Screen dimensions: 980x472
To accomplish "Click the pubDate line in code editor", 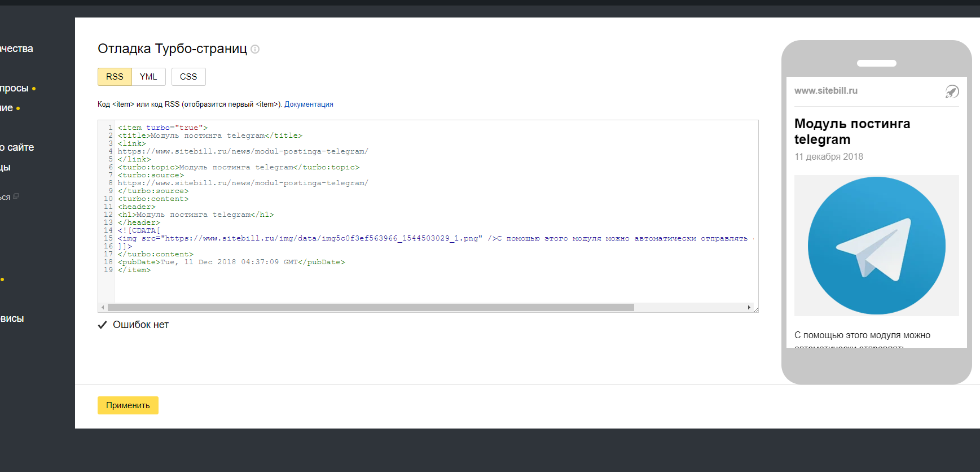I will [x=231, y=262].
